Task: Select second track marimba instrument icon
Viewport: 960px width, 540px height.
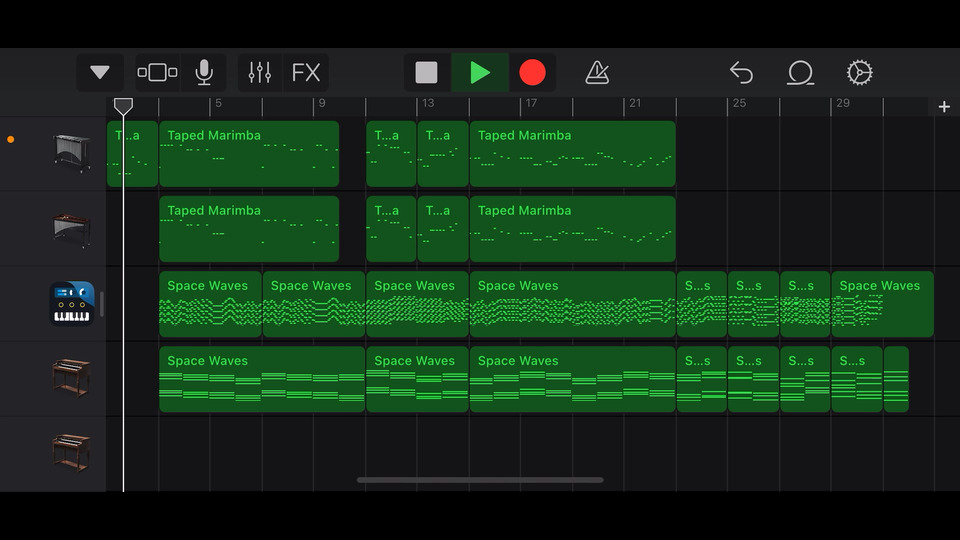Action: 72,229
